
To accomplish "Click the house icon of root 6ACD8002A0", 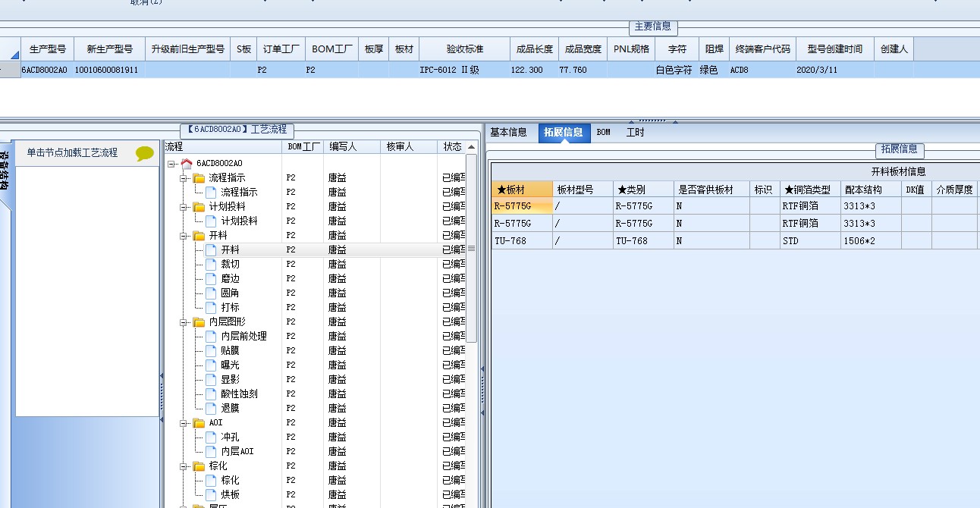I will [x=187, y=163].
